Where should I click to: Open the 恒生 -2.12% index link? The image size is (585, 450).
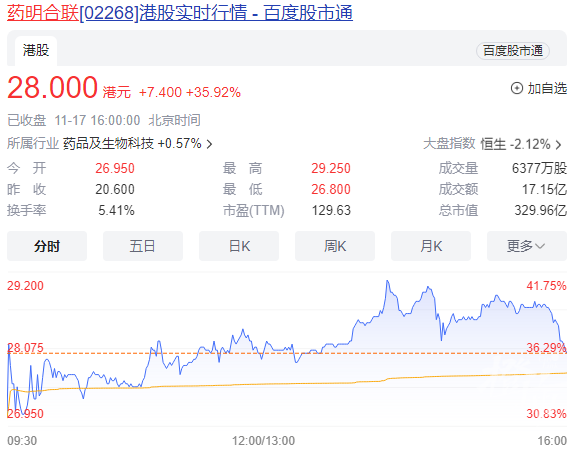point(515,144)
